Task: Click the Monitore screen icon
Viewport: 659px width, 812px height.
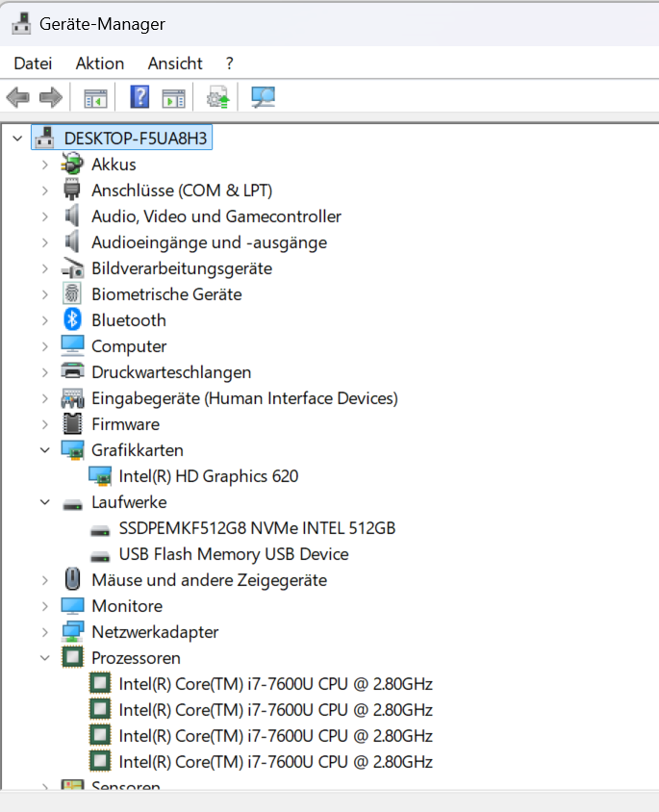Action: [72, 606]
